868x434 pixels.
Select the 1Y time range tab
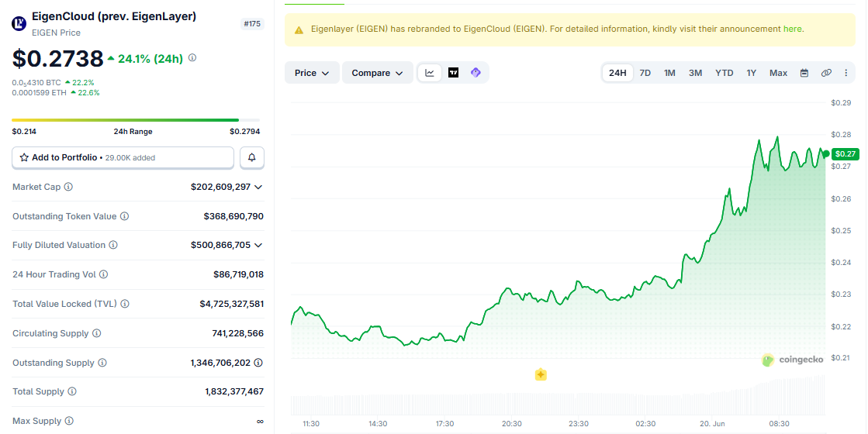[751, 73]
